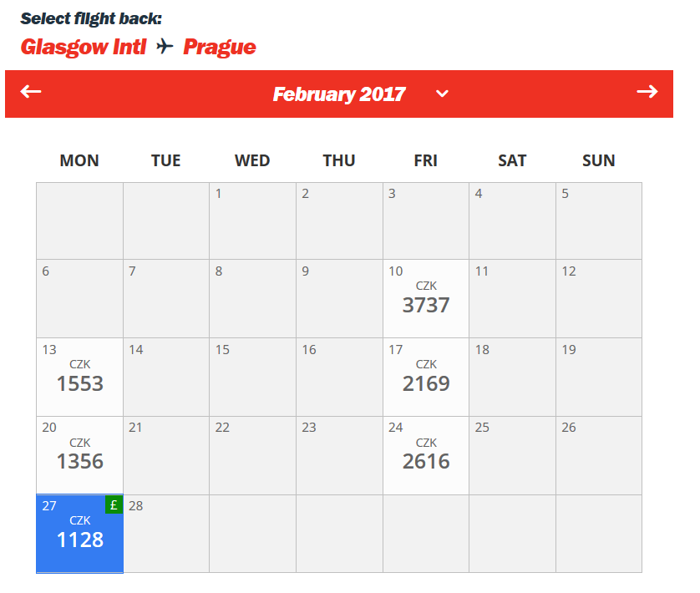700x593 pixels.
Task: Go to next month with right arrow
Action: click(x=647, y=92)
